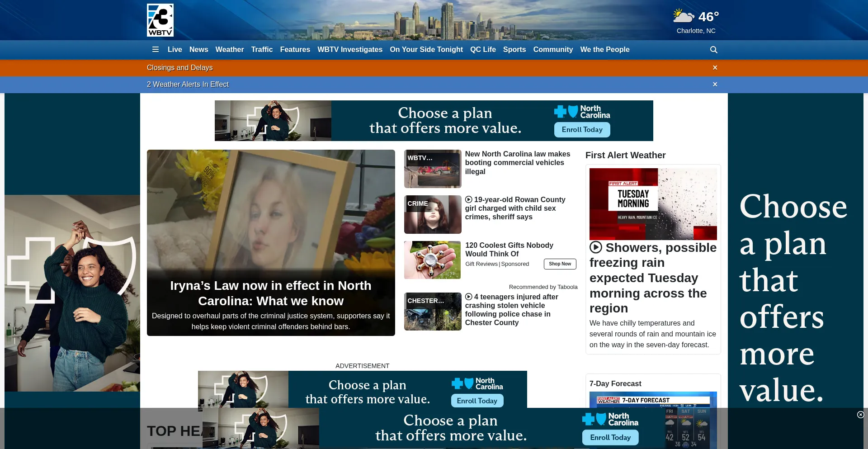Go to the Sports section
This screenshot has height=449, width=868.
[514, 50]
